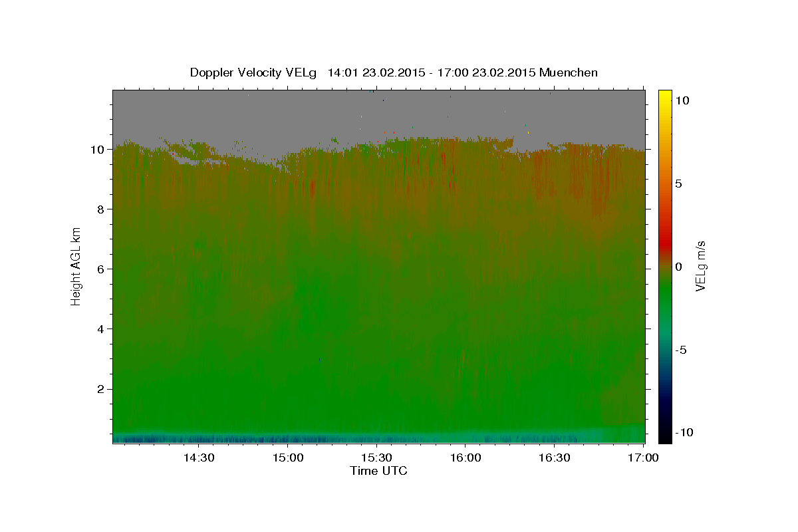Image resolution: width=798 pixels, height=532 pixels.
Task: Click the plot title 'Doppler Velocity VELg'
Action: pos(253,72)
